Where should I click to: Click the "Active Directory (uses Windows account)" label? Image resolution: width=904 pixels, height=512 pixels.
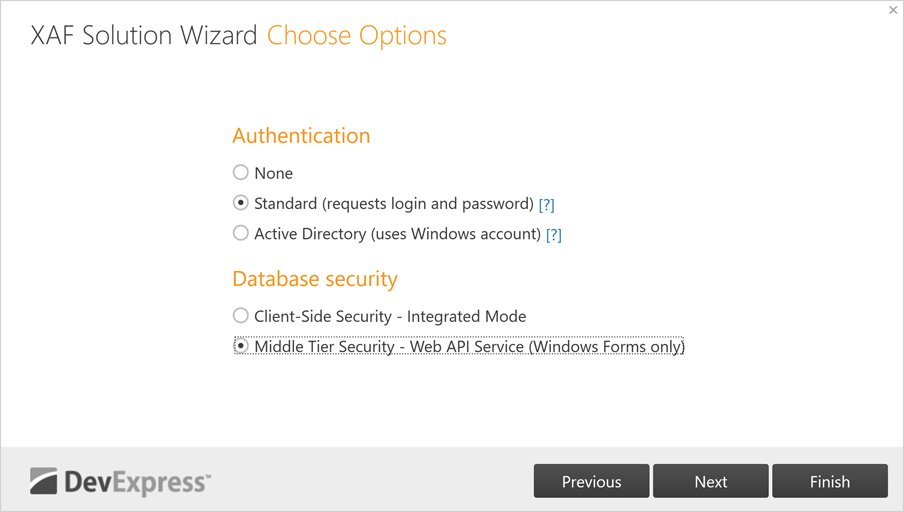tap(397, 233)
